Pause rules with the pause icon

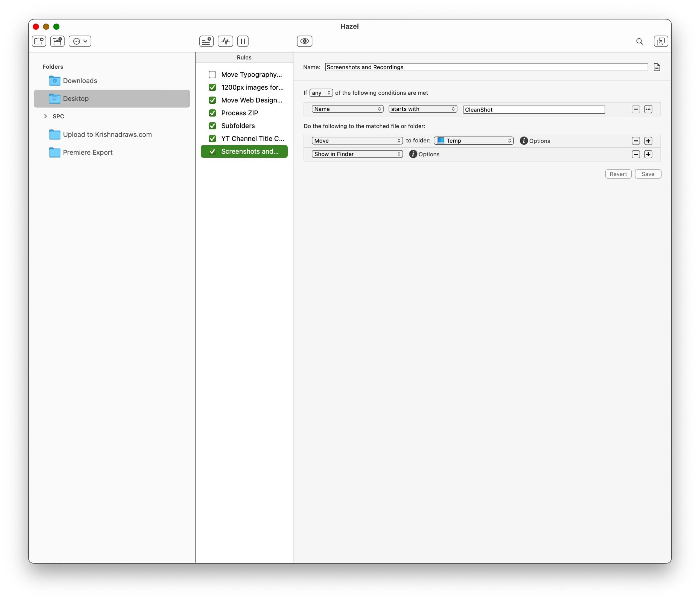click(x=243, y=41)
